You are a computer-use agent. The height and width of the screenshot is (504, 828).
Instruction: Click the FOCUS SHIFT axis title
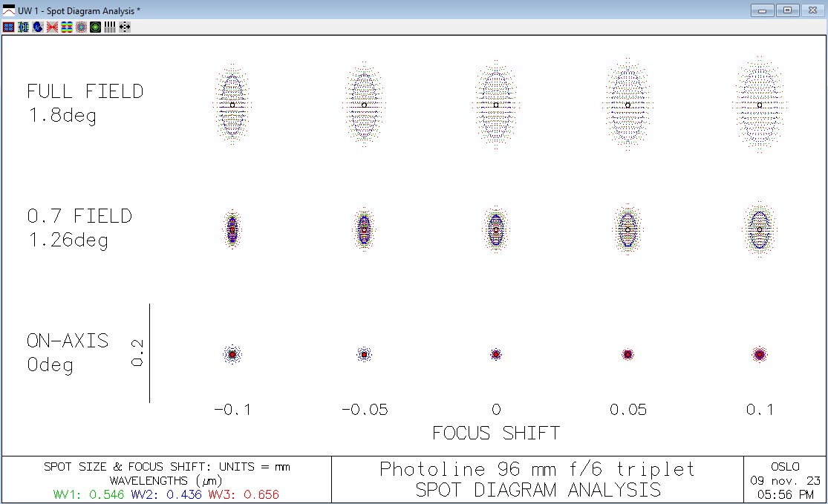(x=496, y=433)
